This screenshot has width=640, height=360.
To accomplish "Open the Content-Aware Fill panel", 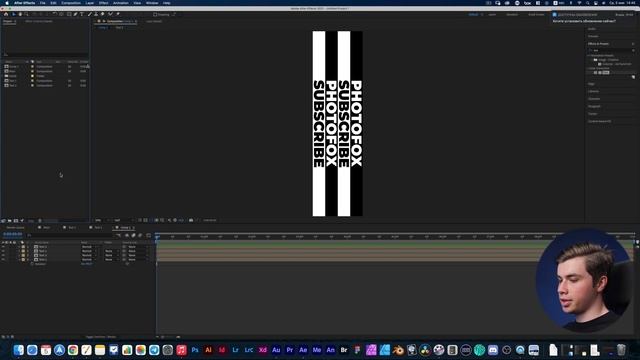I will click(600, 121).
